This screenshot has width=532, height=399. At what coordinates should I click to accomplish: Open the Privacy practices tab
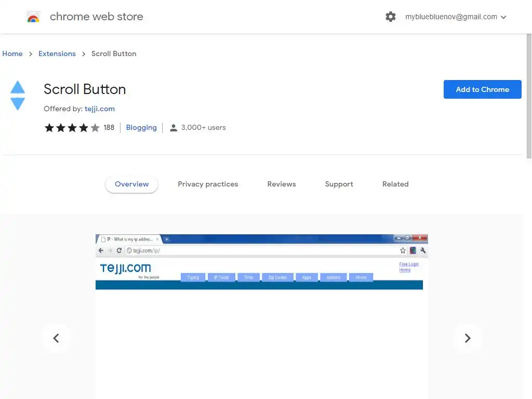tap(208, 184)
